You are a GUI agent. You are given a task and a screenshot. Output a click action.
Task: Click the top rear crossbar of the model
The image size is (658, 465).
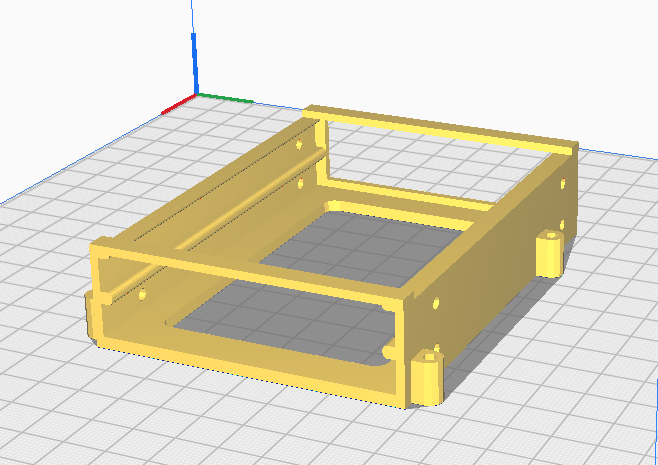click(x=440, y=129)
